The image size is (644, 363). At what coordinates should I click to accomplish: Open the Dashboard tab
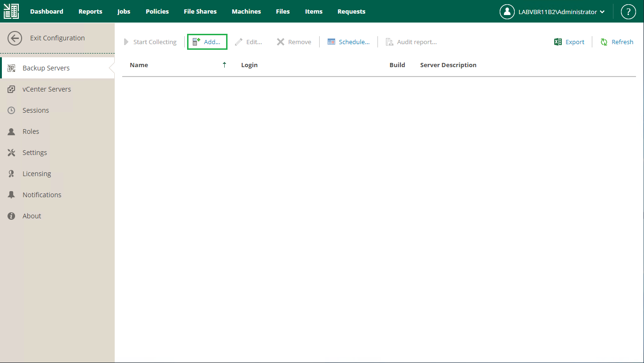[x=47, y=11]
